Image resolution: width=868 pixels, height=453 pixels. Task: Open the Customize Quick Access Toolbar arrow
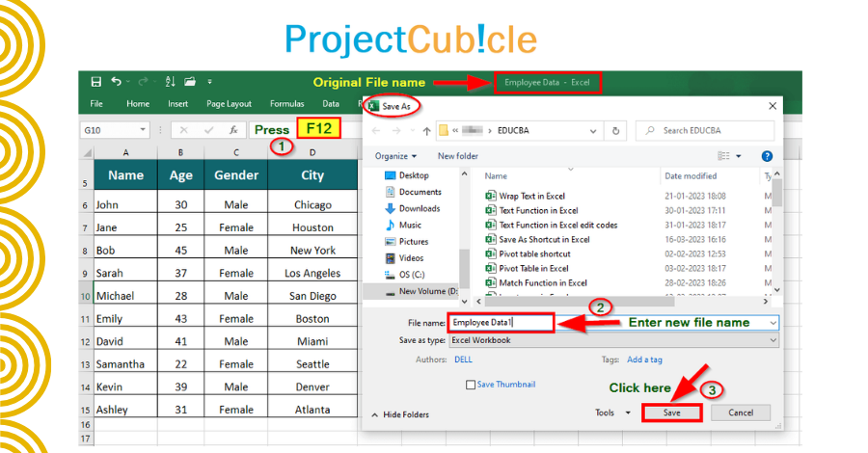pyautogui.click(x=210, y=82)
